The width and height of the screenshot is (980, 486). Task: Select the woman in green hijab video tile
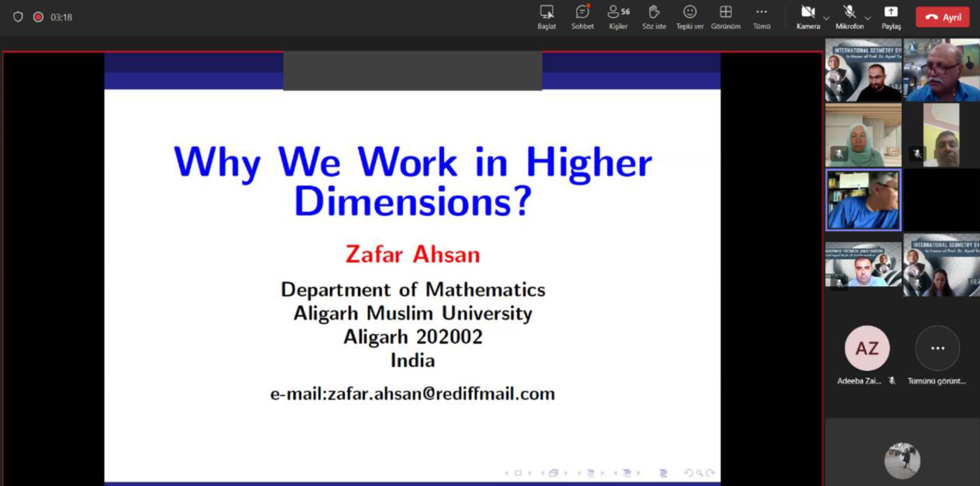863,135
